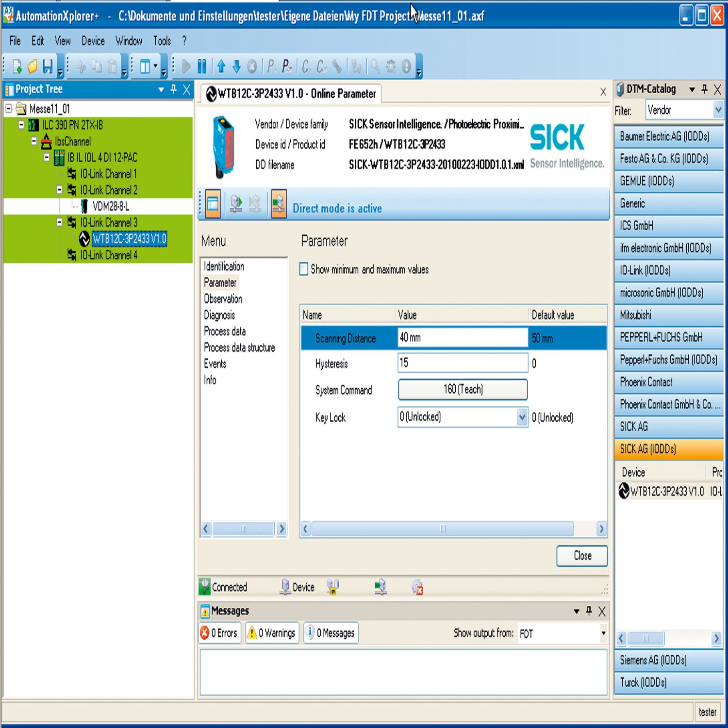
Task: Click the blue Download arrow icon
Action: 236,66
